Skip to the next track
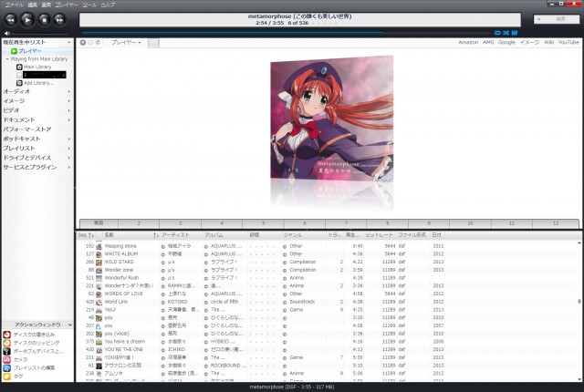This screenshot has height=392, width=584. pyautogui.click(x=59, y=20)
